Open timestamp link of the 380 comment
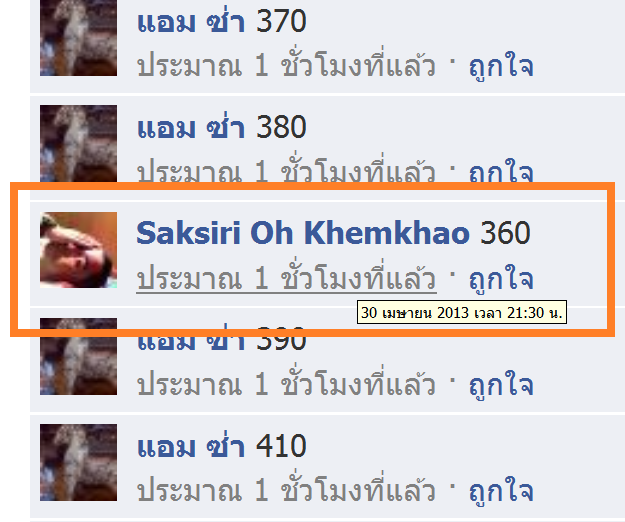Viewport: 625px width, 522px height. [x=287, y=171]
